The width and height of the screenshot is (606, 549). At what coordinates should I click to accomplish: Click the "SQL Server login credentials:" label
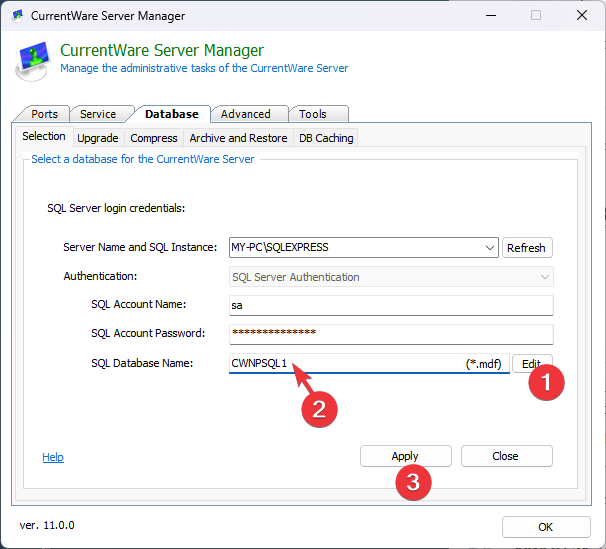point(116,208)
